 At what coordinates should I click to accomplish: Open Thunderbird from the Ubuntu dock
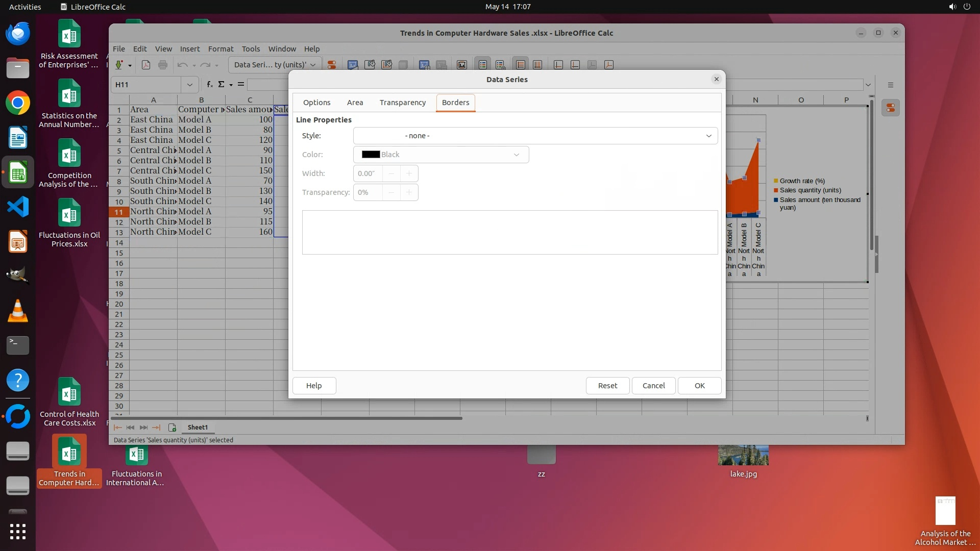(18, 34)
